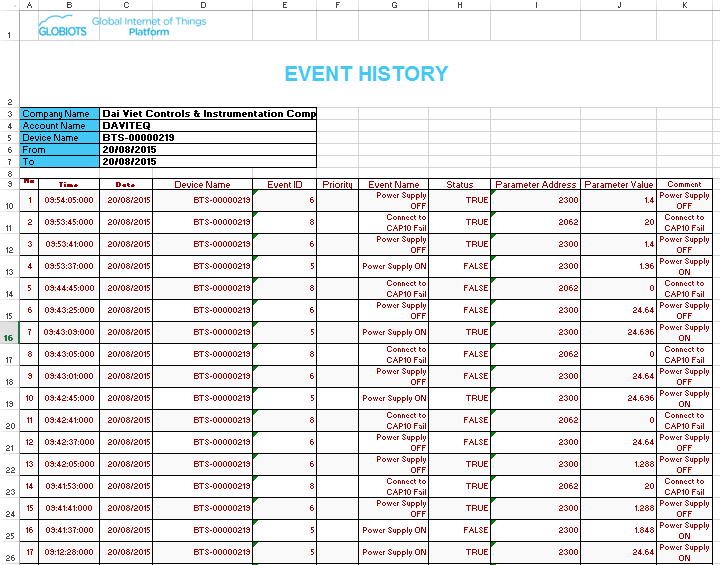Select Company name value Dai Viet Controls cell
The height and width of the screenshot is (565, 720).
point(208,113)
